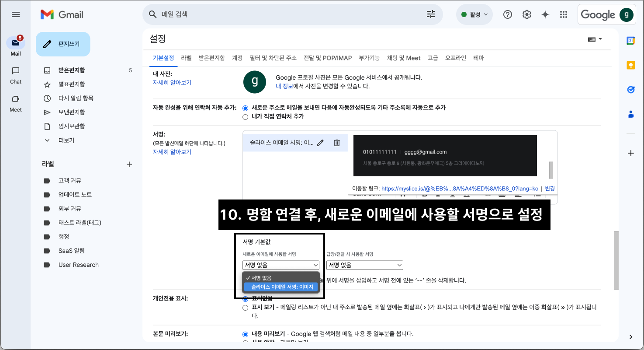The height and width of the screenshot is (350, 644).
Task: Open the help question mark icon
Action: 508,14
